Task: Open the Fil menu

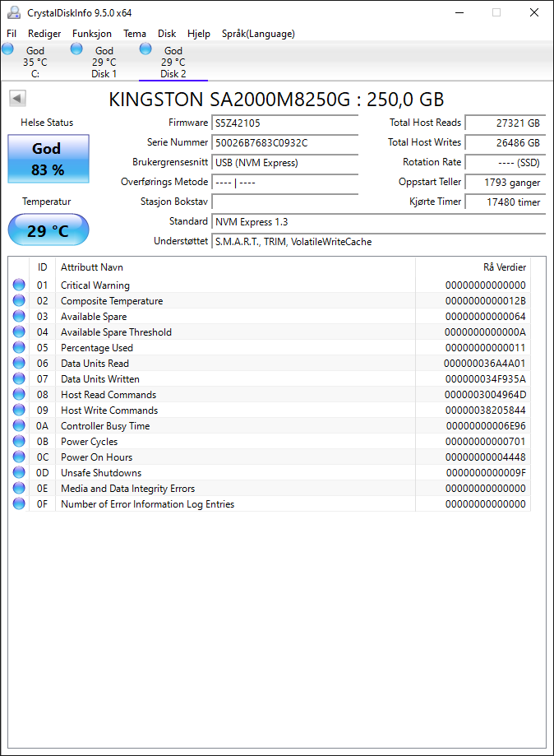Action: (12, 33)
